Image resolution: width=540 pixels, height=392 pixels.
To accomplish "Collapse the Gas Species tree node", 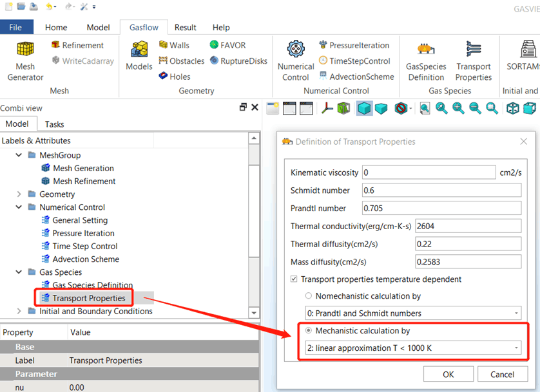I will tap(19, 272).
